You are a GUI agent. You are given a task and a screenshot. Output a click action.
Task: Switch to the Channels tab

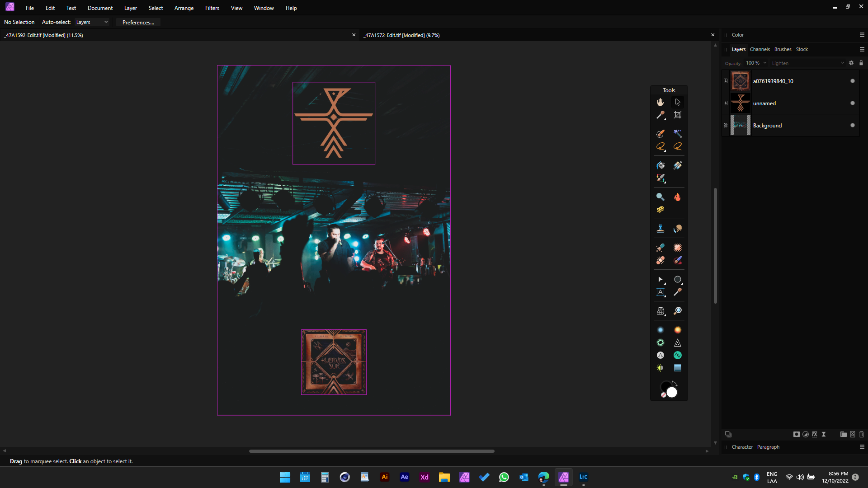(759, 49)
